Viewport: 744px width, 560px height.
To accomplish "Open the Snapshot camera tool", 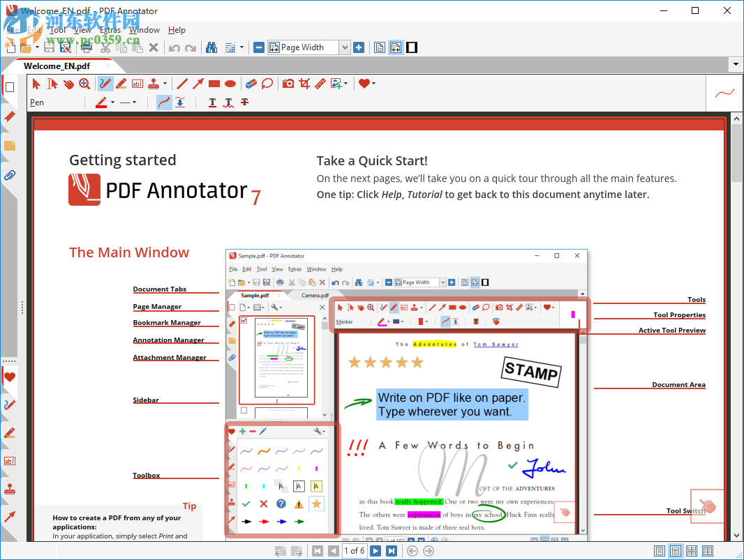I will click(288, 84).
